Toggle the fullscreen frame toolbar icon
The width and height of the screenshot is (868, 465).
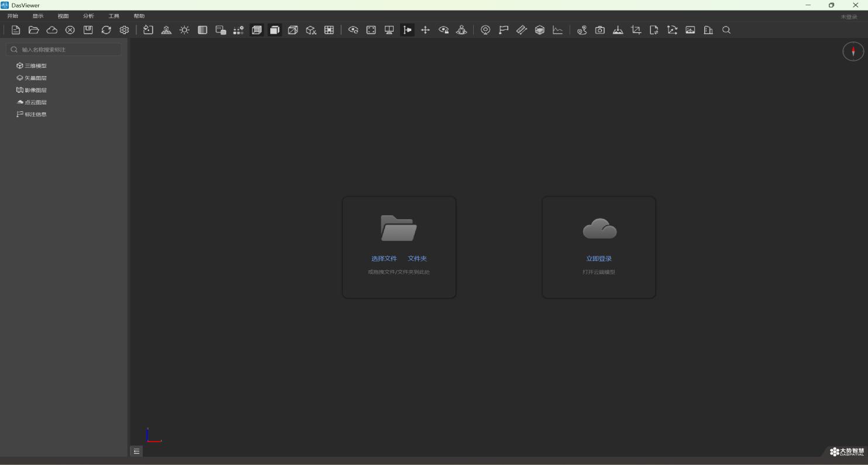coord(371,30)
